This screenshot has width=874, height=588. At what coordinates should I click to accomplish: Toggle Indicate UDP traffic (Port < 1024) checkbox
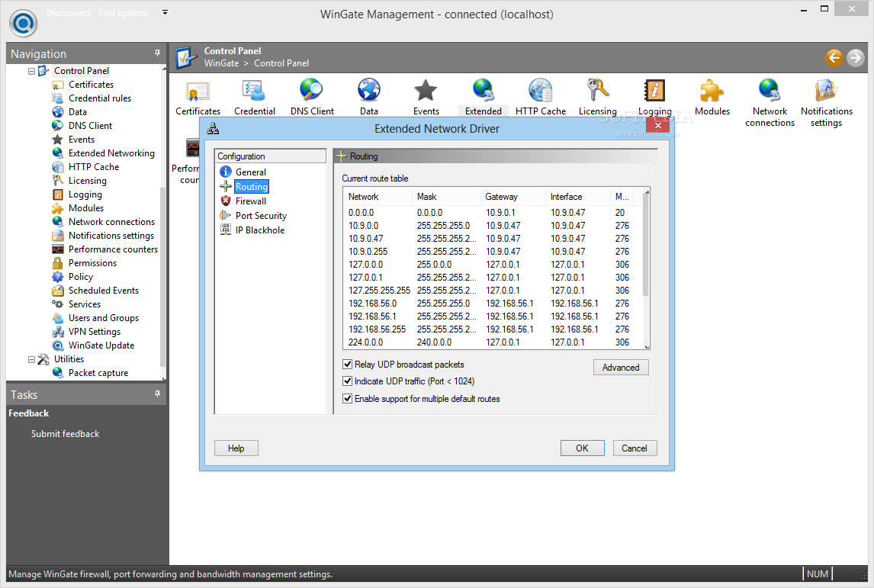[347, 381]
